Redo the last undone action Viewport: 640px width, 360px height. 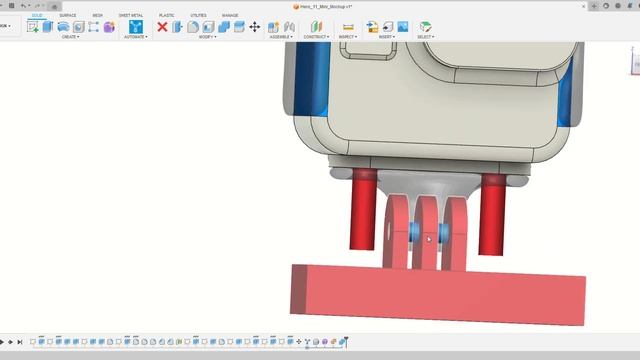[x=37, y=6]
